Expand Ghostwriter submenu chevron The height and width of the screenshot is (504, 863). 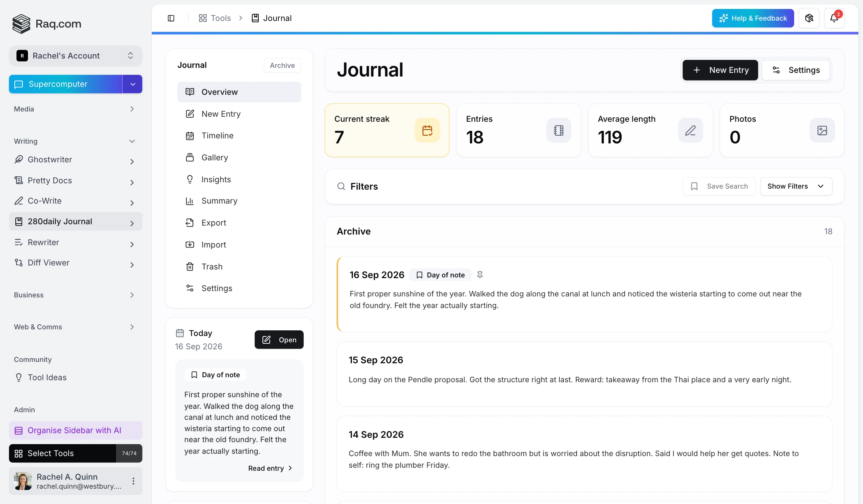[132, 161]
